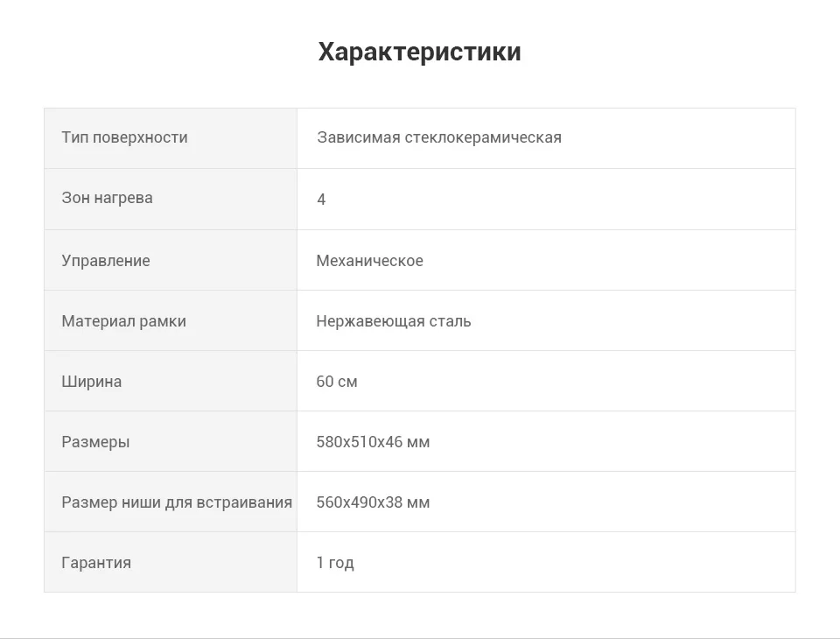Click the Механическое value text
Image resolution: width=840 pixels, height=639 pixels.
(369, 261)
